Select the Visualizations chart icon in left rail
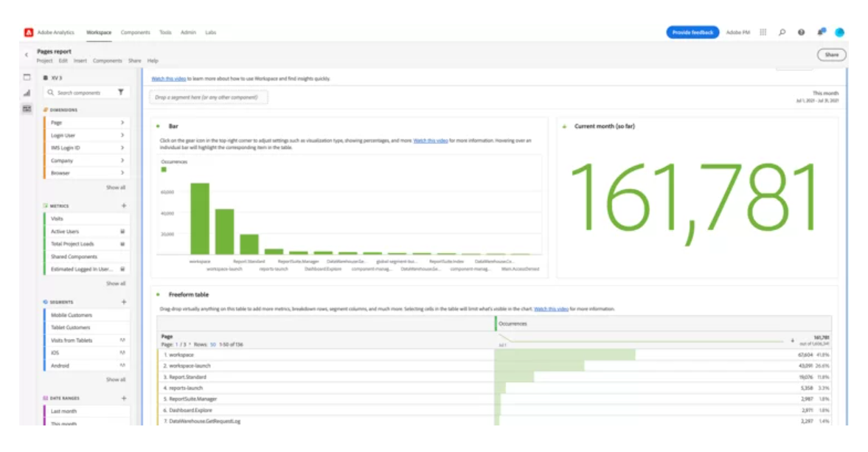This screenshot has width=868, height=452. click(x=27, y=93)
